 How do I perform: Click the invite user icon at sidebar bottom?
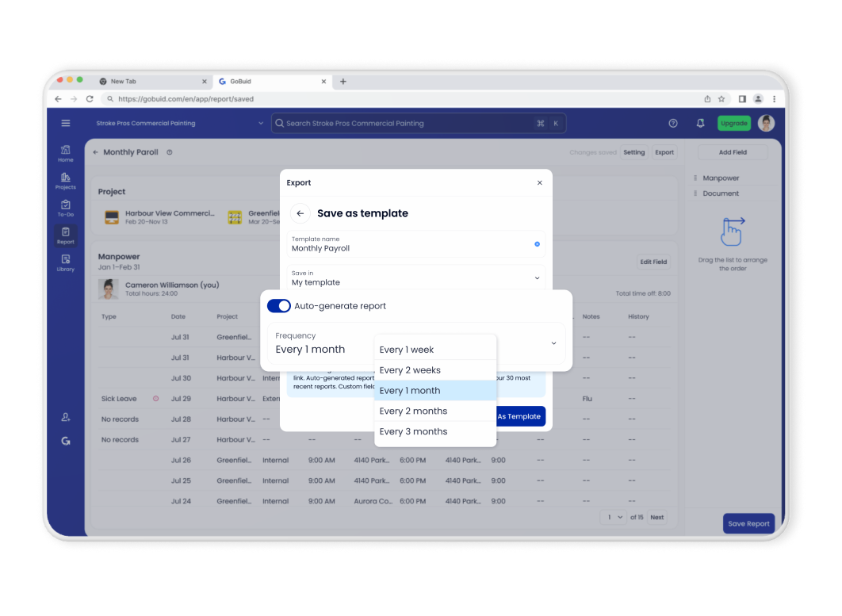(x=66, y=416)
